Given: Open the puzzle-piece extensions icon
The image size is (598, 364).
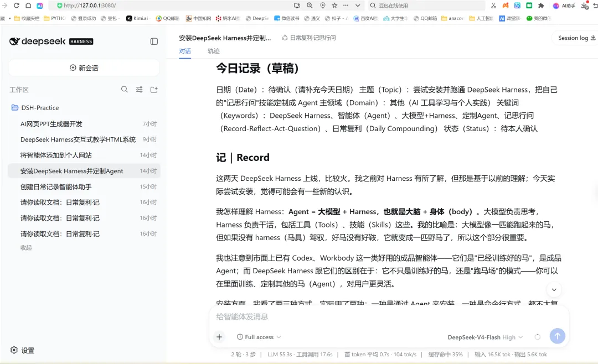Looking at the screenshot, I should [541, 6].
